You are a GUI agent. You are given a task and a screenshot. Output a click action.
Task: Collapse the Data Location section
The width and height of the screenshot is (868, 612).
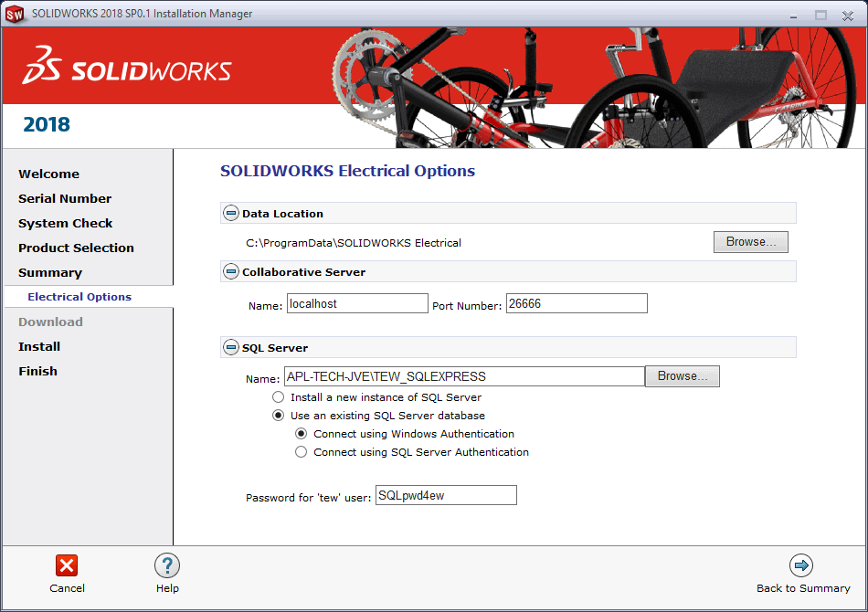231,214
